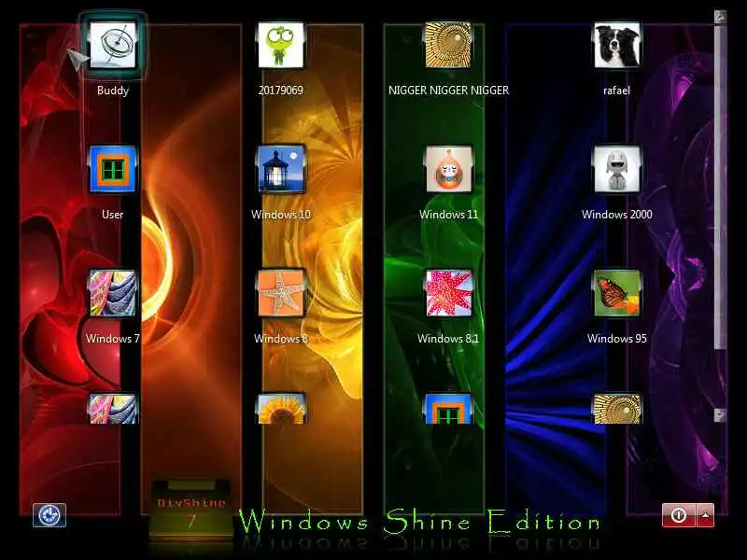Click the "Windows 2000" account label

coord(616,215)
